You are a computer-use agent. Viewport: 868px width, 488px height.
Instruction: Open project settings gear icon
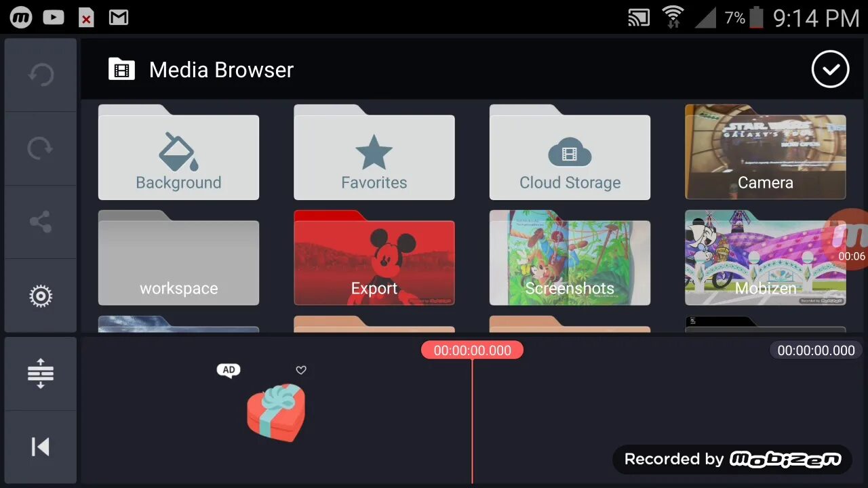pos(41,296)
